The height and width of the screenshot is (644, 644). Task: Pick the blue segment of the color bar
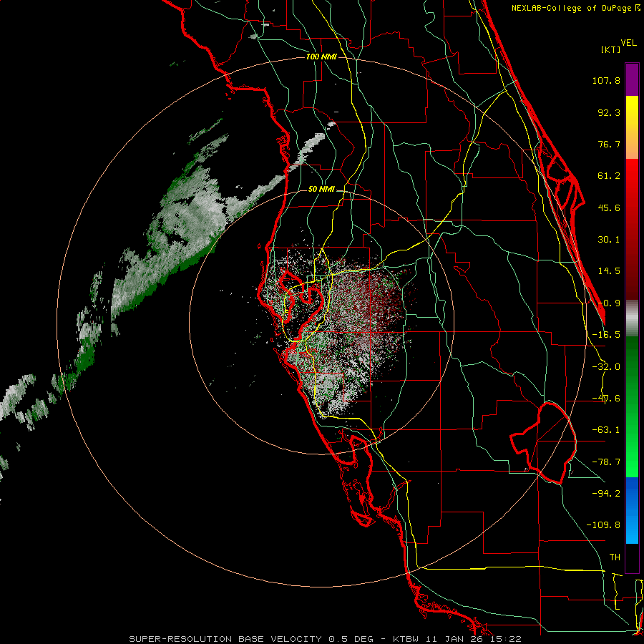(x=632, y=510)
